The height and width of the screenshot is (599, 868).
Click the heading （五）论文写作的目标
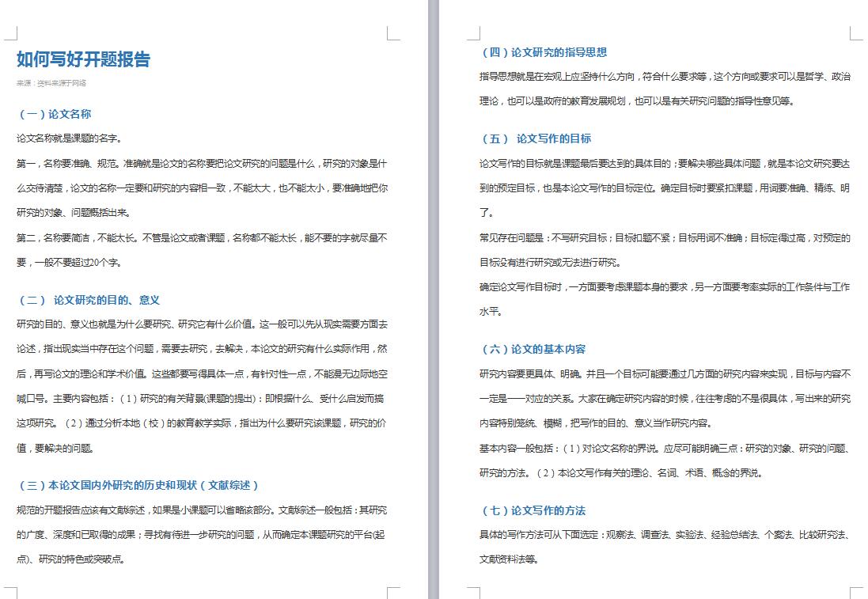[x=536, y=138]
